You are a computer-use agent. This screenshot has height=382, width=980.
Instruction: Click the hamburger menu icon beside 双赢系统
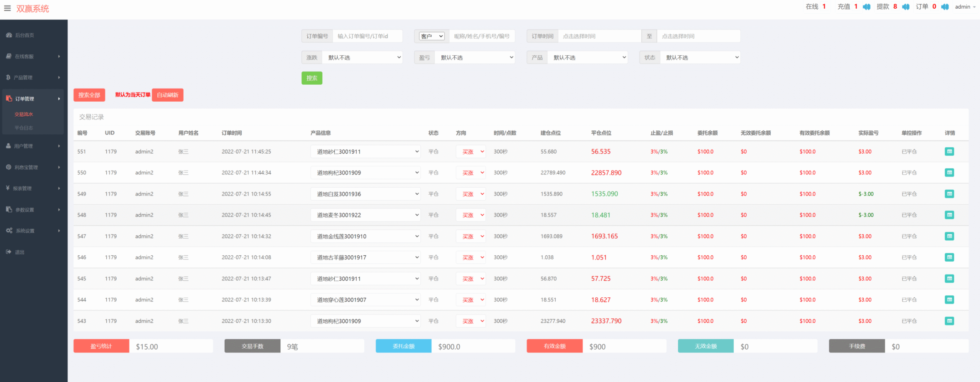point(7,8)
